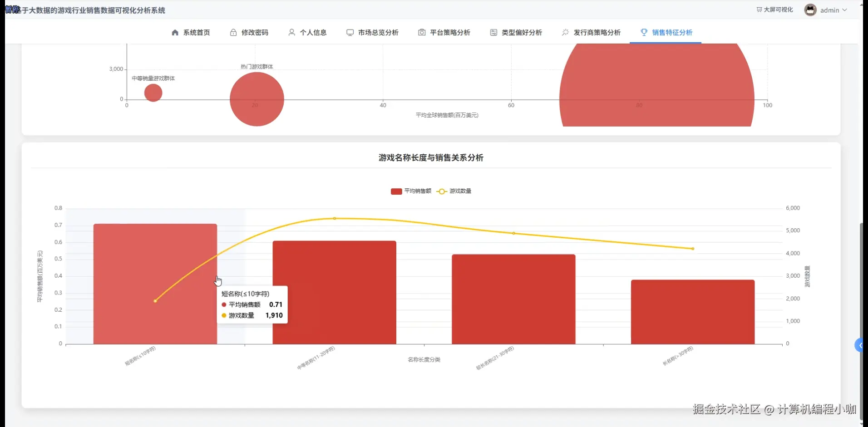Switch to 发行商策略分析
Image resolution: width=868 pixels, height=427 pixels.
coord(591,32)
